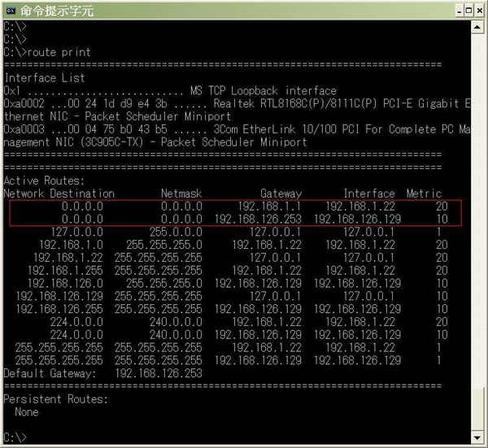Click the default gateway value 192.168.126.253
Image resolution: width=488 pixels, height=448 pixels.
[159, 373]
